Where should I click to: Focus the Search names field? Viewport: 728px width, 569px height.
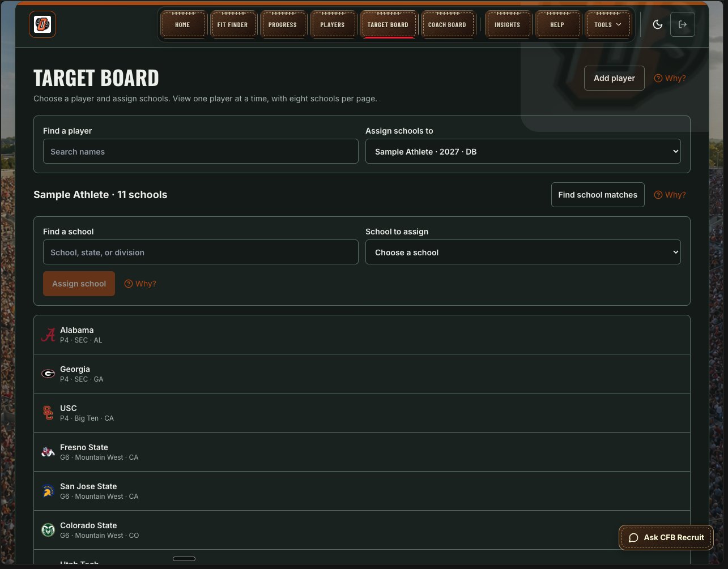click(x=201, y=152)
